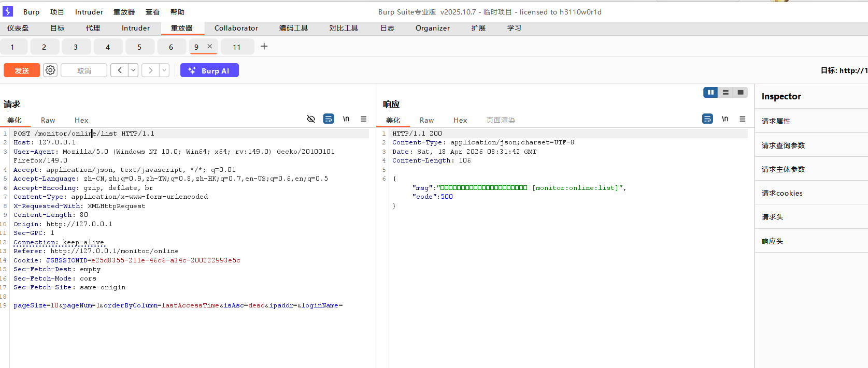Screen dimensions: 868x368
Task: Select side-by-side split layout icon
Action: (x=710, y=92)
